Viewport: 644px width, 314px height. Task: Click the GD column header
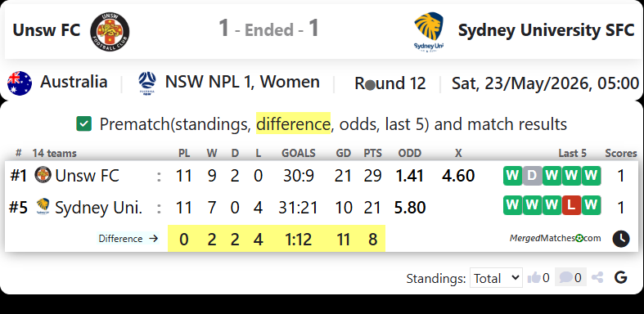344,154
